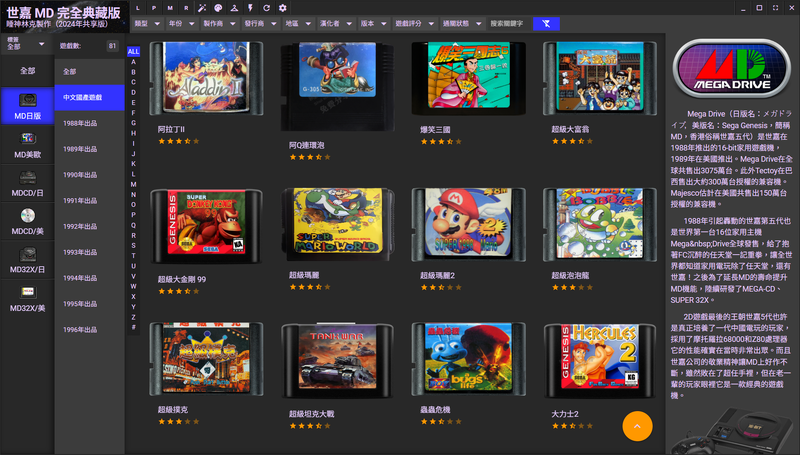This screenshot has width=800, height=455.
Task: Click the magic wand icon
Action: 202,8
